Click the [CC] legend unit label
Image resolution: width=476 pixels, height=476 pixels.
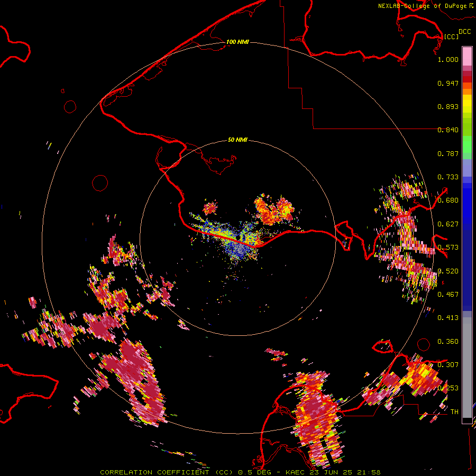(x=451, y=36)
